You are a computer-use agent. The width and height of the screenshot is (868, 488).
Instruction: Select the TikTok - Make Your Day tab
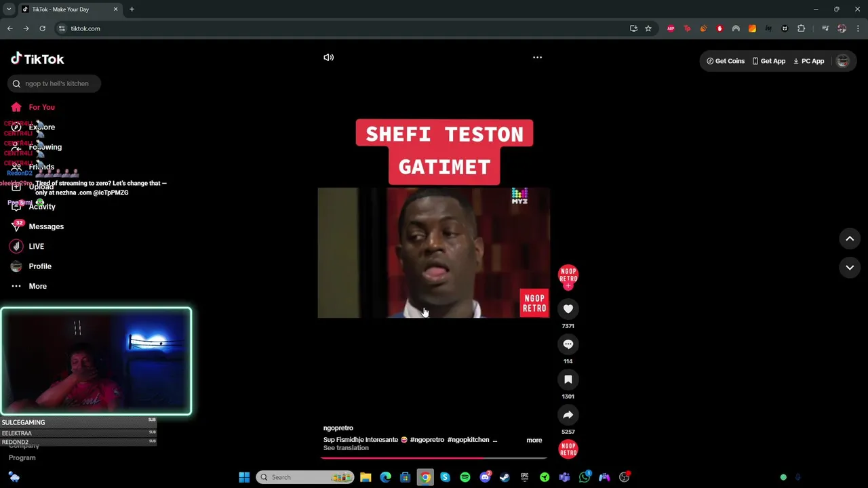(x=69, y=9)
